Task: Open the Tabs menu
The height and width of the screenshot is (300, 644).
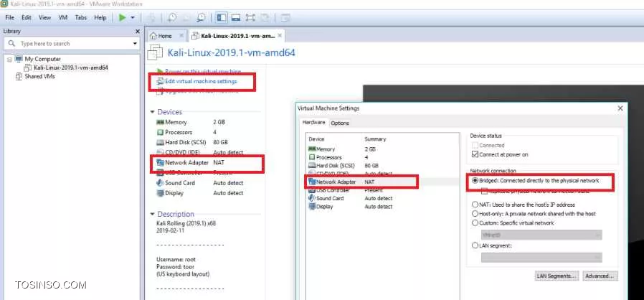Action: coord(81,18)
